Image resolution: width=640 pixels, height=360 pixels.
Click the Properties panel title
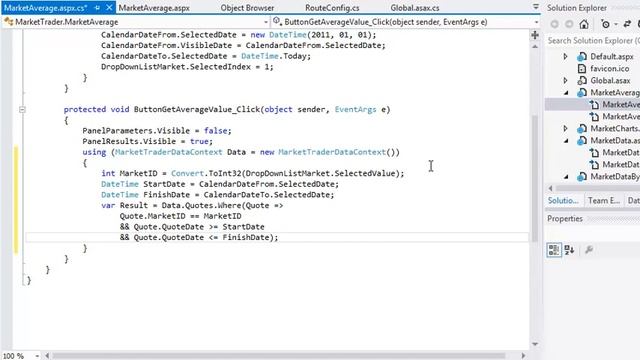[x=565, y=219]
